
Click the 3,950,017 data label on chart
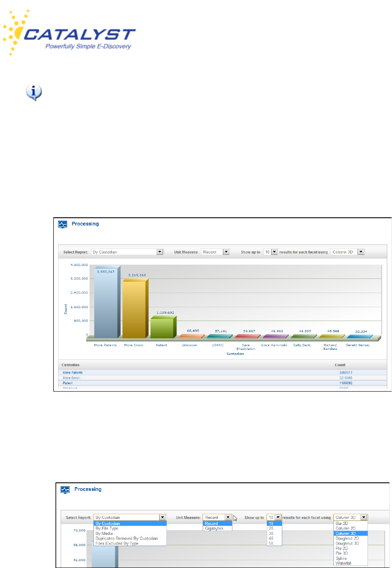105,272
